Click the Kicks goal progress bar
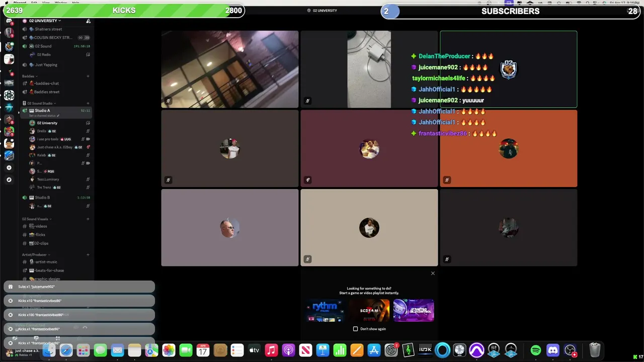The image size is (644, 362). (124, 11)
